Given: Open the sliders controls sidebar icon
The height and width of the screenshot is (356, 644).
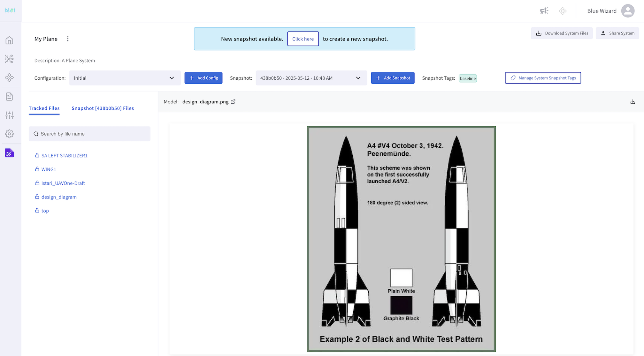Looking at the screenshot, I should click(9, 115).
